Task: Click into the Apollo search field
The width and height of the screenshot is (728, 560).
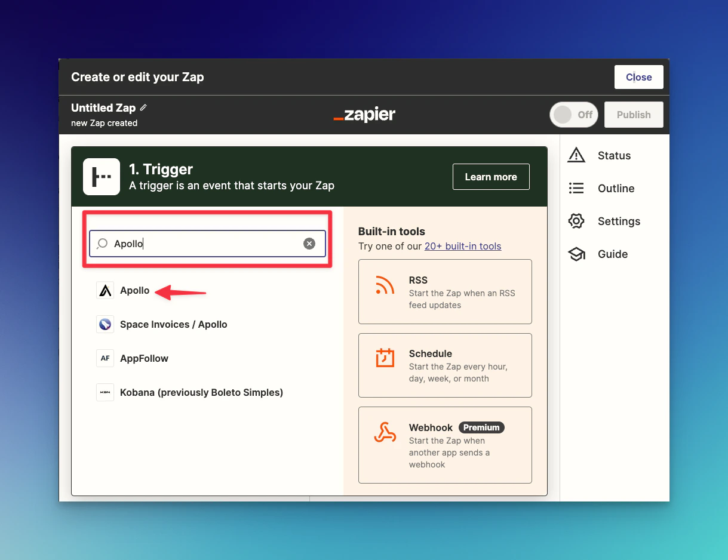Action: [207, 244]
